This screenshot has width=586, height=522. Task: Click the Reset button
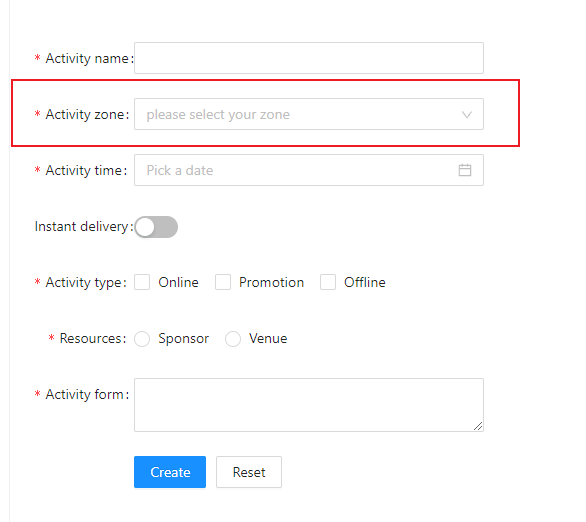(x=249, y=472)
